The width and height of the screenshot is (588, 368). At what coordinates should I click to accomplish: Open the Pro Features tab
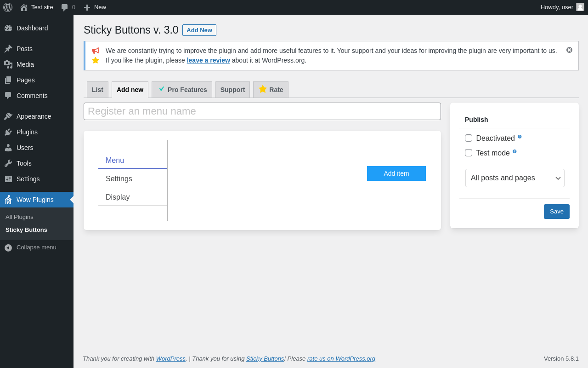pyautogui.click(x=182, y=90)
